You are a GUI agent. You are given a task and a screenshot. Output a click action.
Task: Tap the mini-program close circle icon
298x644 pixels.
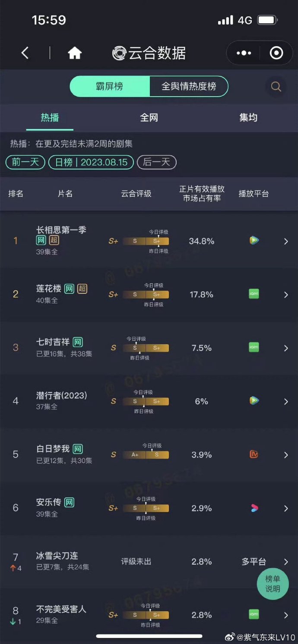coord(276,53)
